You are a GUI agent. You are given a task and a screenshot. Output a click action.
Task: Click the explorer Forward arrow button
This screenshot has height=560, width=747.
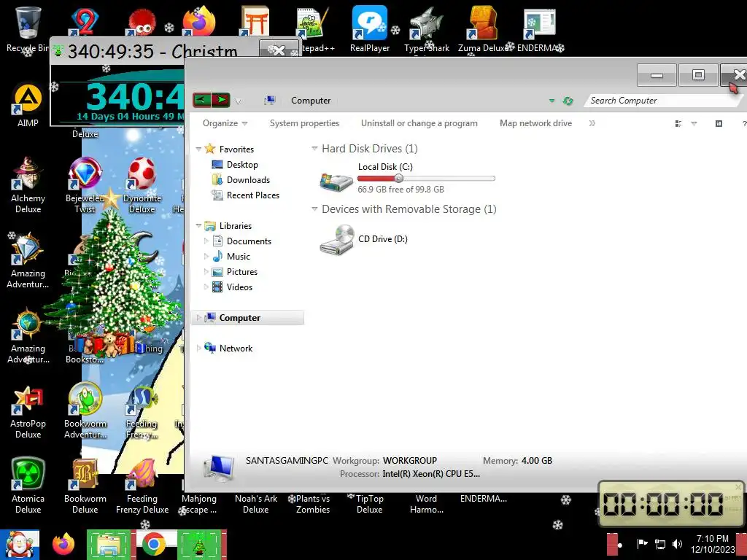[x=220, y=100]
